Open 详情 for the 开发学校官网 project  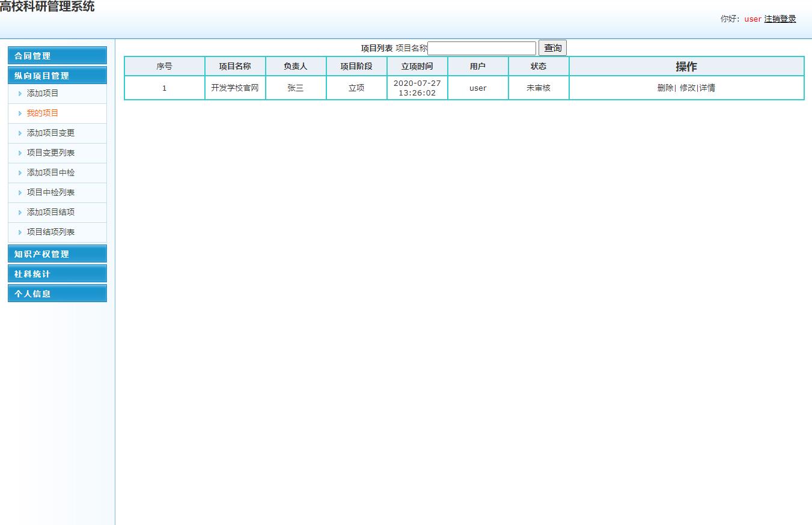tap(706, 87)
